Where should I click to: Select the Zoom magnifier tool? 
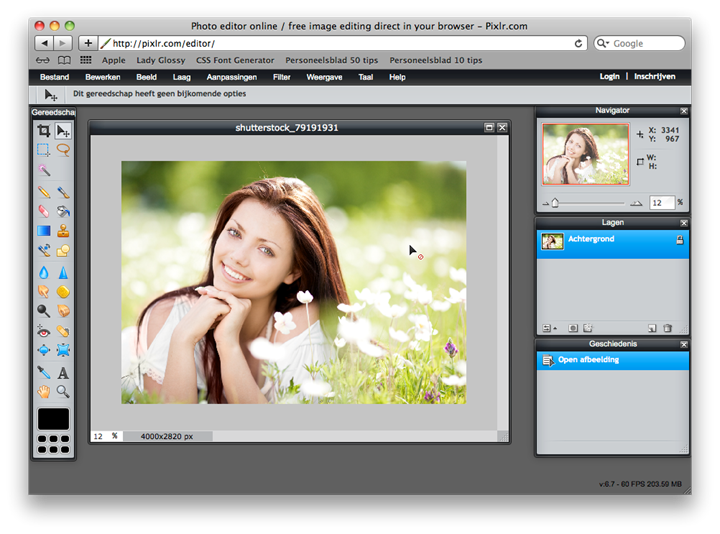tap(63, 391)
